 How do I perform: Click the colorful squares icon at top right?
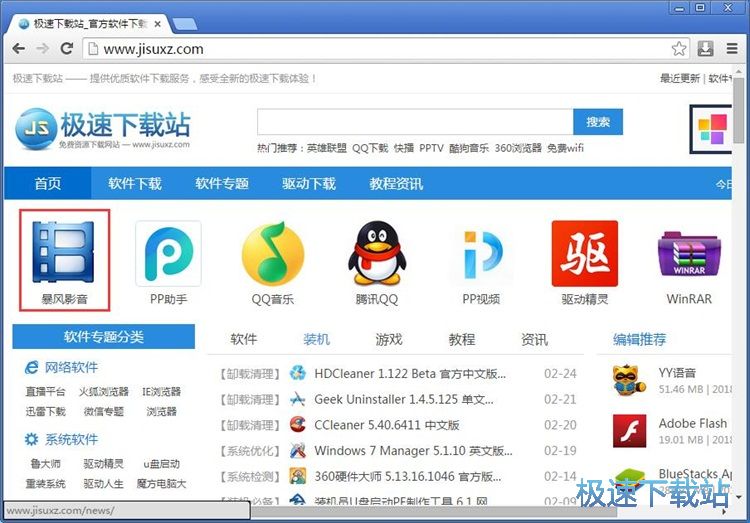pos(712,129)
